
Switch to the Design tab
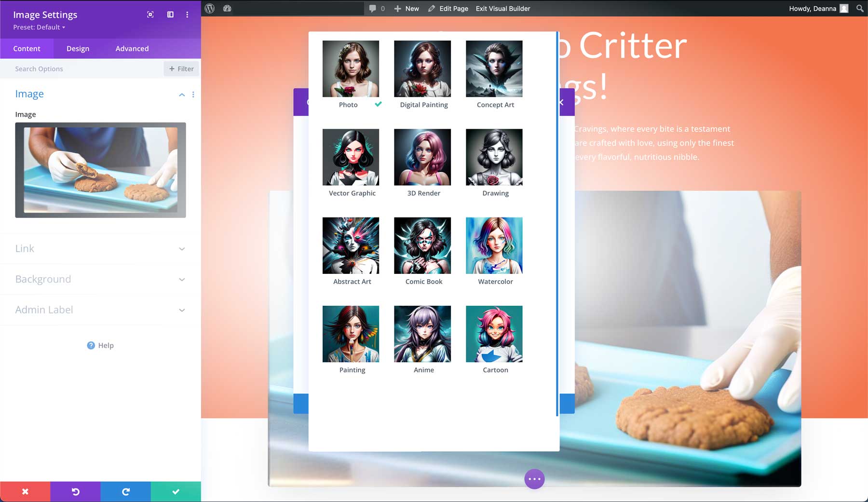(77, 48)
